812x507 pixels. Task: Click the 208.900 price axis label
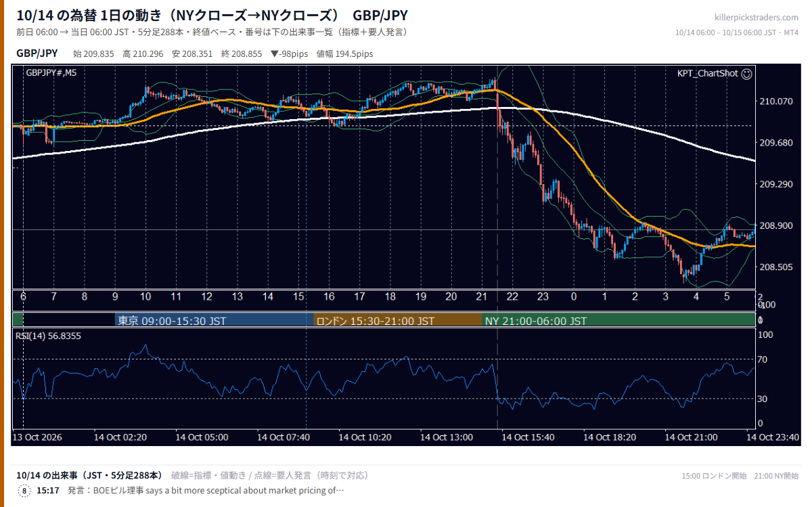776,225
